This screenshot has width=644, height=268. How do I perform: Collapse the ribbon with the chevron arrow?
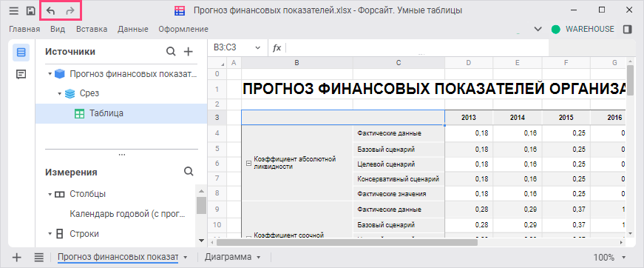pyautogui.click(x=538, y=29)
